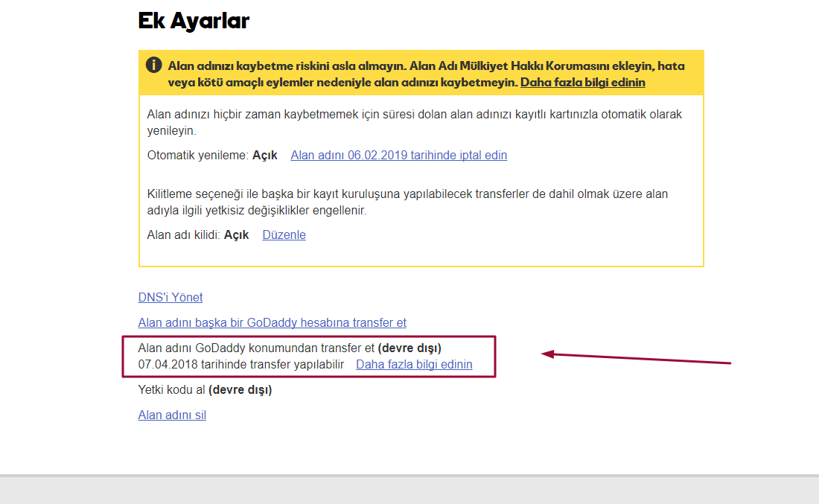Click 'Alan adını 06.02.2019 tarihinde iptal edin'

[398, 155]
